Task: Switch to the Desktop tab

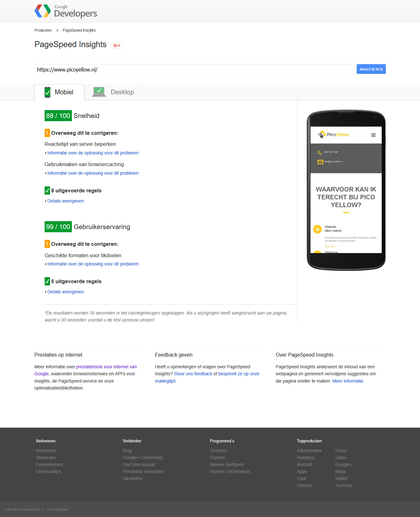Action: (113, 92)
